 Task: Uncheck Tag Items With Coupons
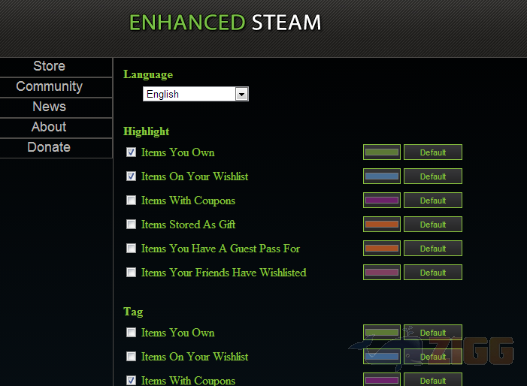pyautogui.click(x=131, y=380)
